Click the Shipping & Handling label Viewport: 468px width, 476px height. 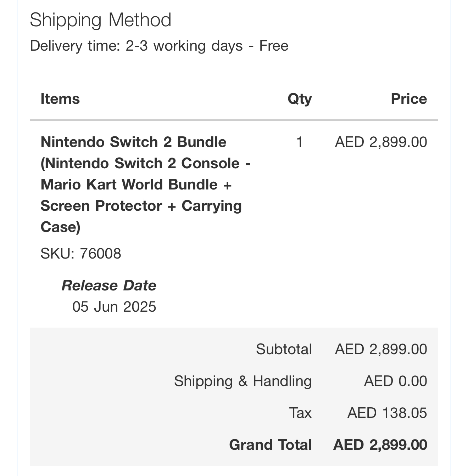243,381
